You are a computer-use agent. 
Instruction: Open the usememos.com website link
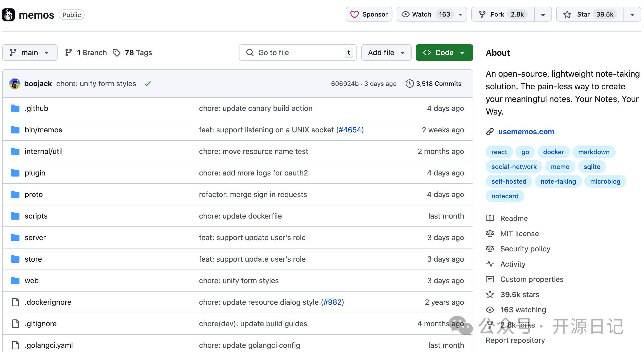pyautogui.click(x=526, y=132)
